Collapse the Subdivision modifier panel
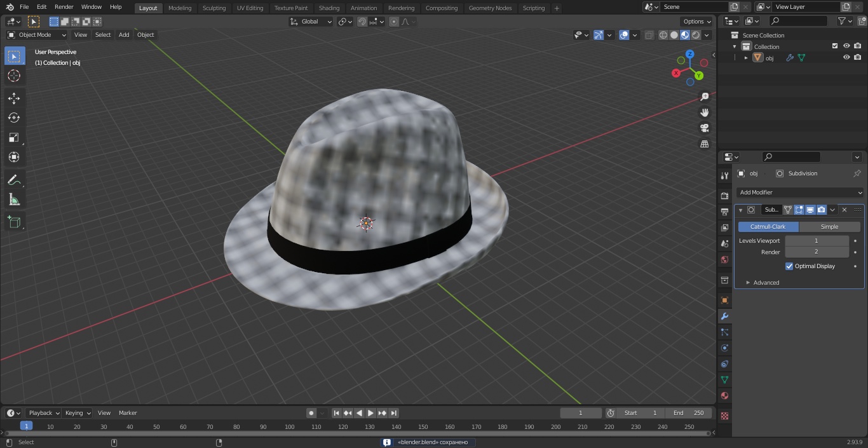Screen dimensions: 868x448 tap(740, 210)
